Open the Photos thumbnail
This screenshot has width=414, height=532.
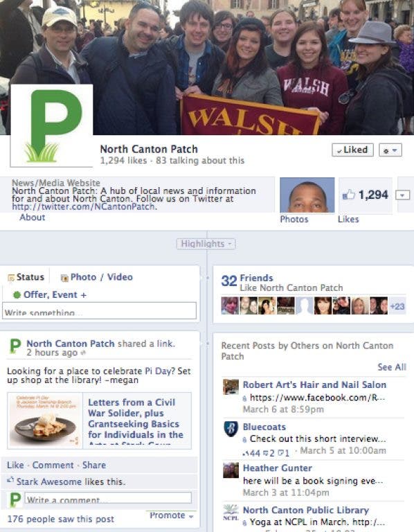coord(307,195)
